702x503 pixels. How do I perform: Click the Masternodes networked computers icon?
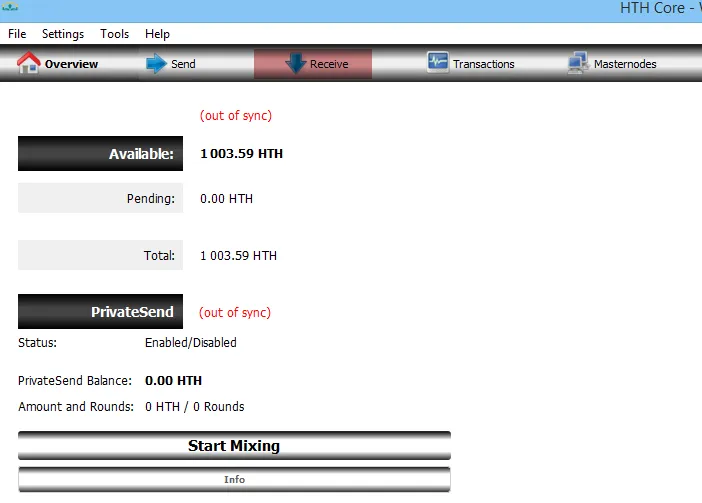click(578, 63)
